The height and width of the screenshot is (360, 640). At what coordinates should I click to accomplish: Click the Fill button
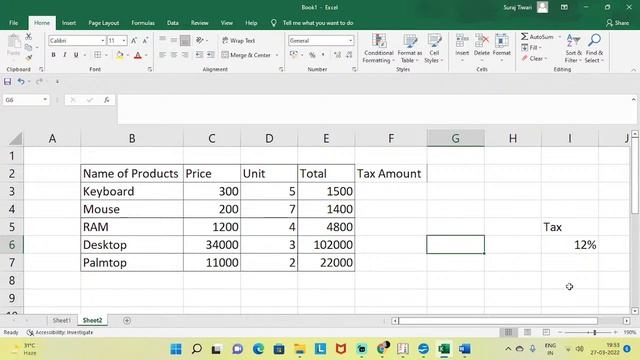[x=531, y=48]
